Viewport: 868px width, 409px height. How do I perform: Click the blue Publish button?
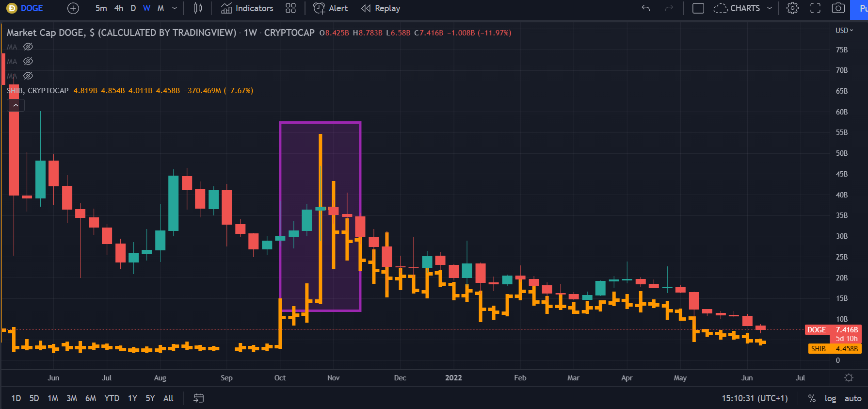click(860, 8)
